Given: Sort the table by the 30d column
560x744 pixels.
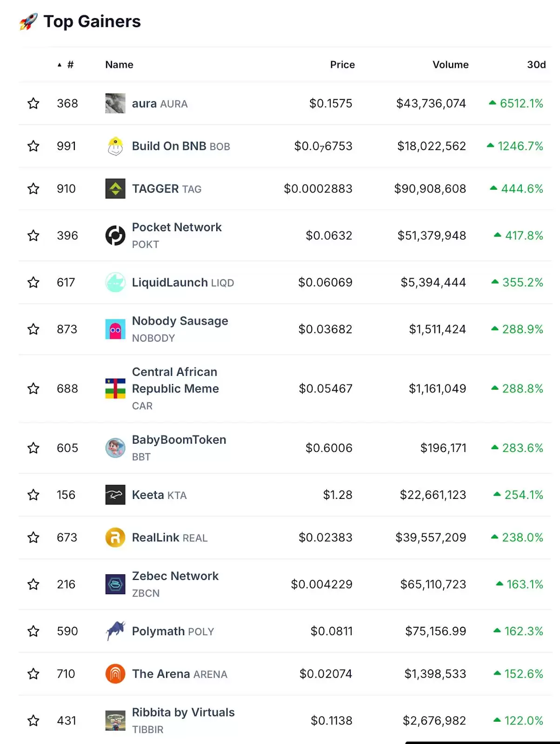Looking at the screenshot, I should (536, 65).
